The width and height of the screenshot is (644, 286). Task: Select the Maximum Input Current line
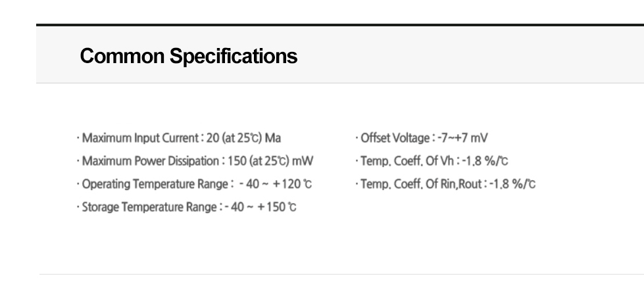pos(179,138)
